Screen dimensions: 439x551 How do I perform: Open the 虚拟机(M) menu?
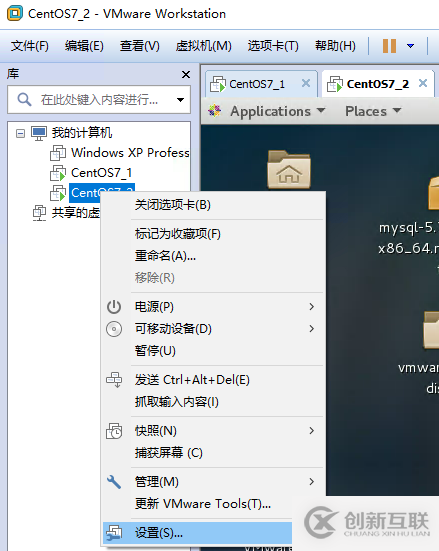[204, 46]
